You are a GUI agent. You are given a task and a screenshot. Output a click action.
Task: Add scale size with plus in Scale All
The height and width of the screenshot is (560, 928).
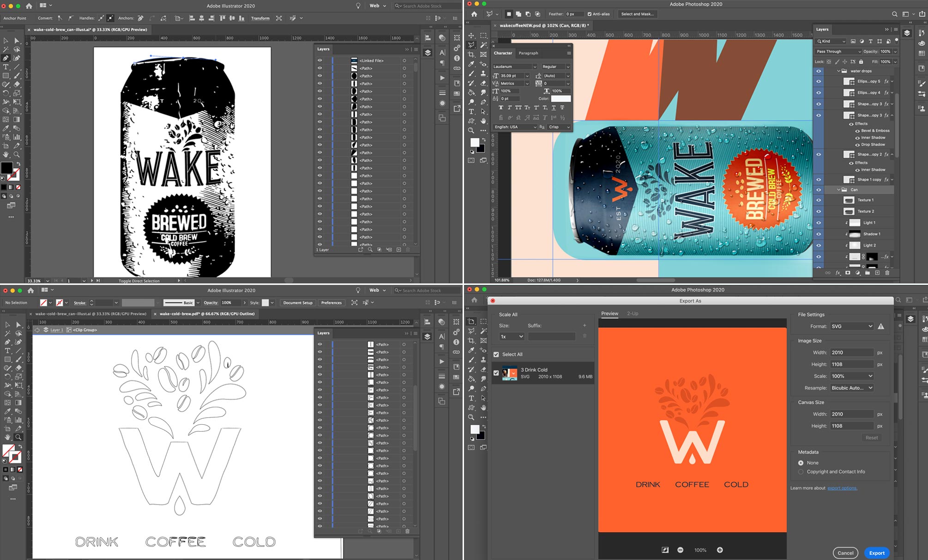pos(585,325)
